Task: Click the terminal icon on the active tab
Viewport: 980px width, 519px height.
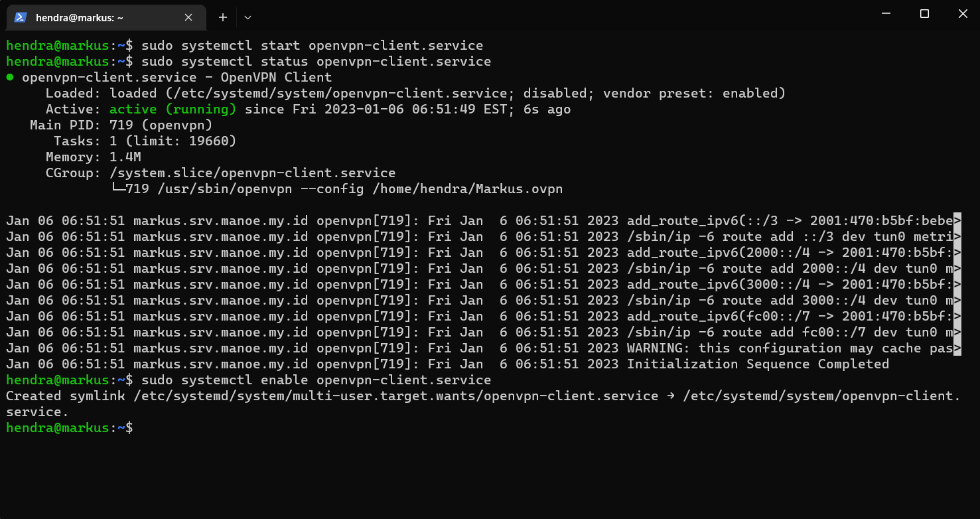Action: (x=19, y=17)
